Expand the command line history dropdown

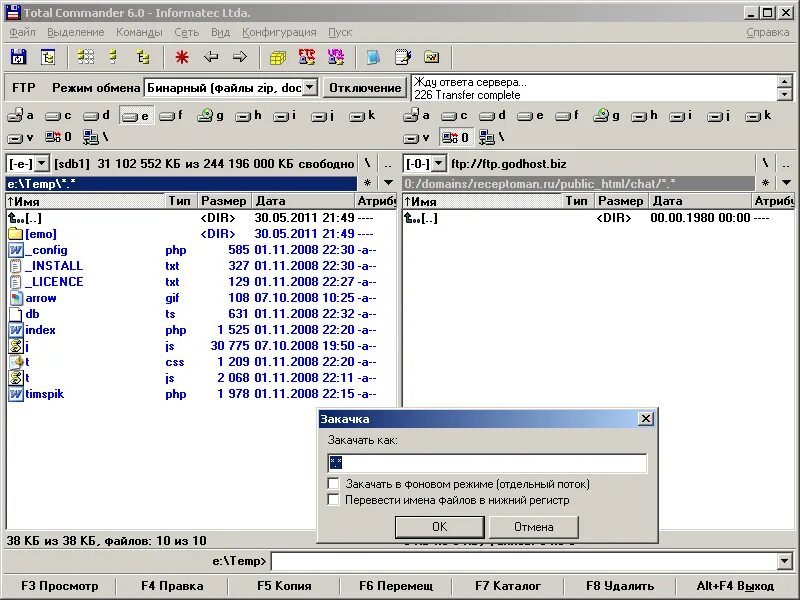(x=785, y=562)
